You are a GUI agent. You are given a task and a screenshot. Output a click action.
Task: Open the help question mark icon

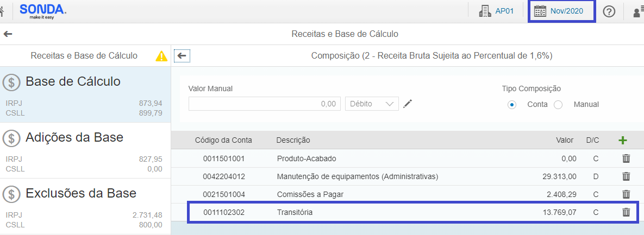[x=609, y=11]
